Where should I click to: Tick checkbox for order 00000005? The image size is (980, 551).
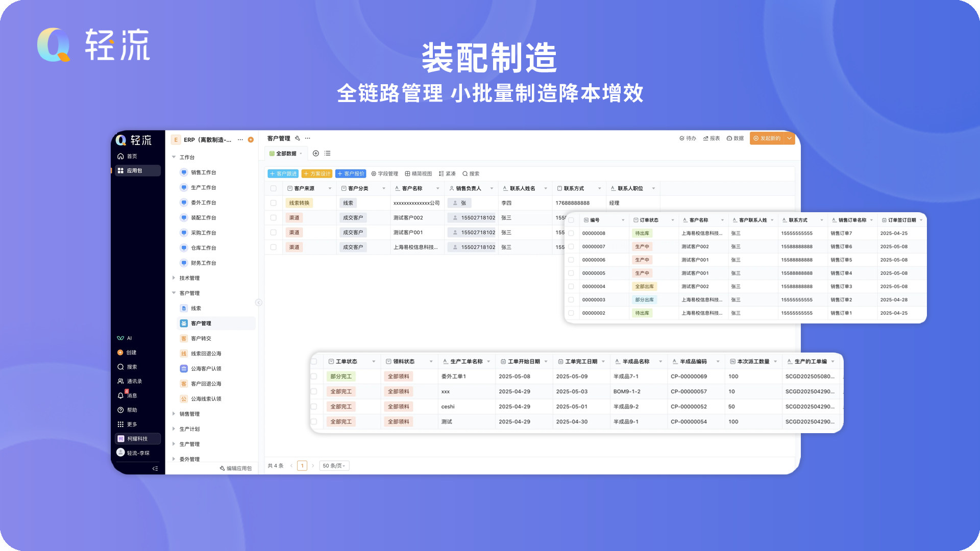click(571, 273)
